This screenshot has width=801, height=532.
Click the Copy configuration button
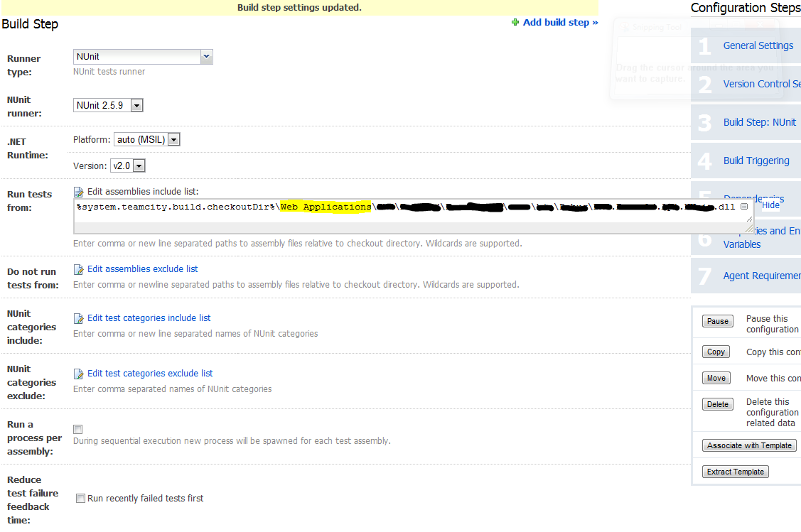[x=716, y=352]
